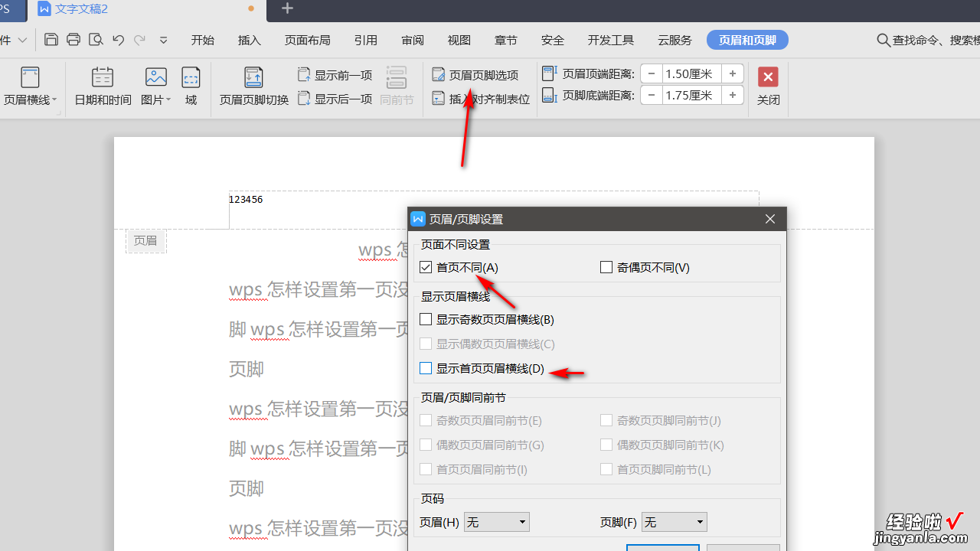Expand 图片 dropdown arrow
This screenshot has height=551, width=980.
point(168,99)
